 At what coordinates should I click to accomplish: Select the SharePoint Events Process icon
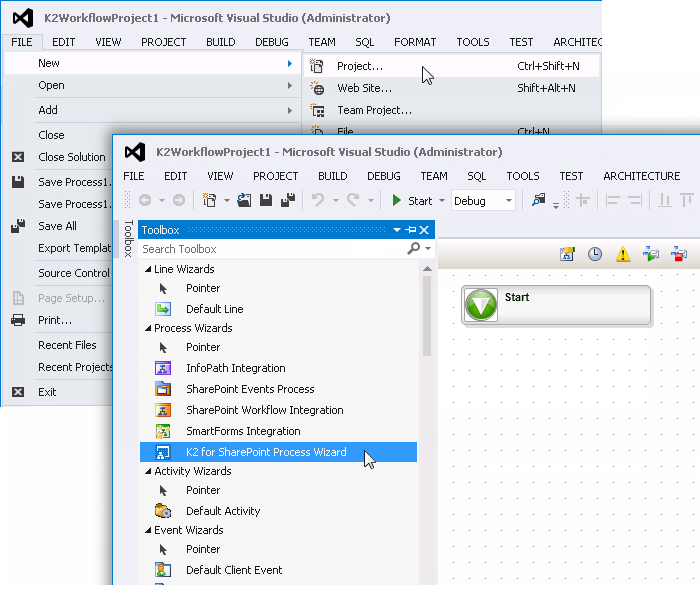pyautogui.click(x=163, y=389)
